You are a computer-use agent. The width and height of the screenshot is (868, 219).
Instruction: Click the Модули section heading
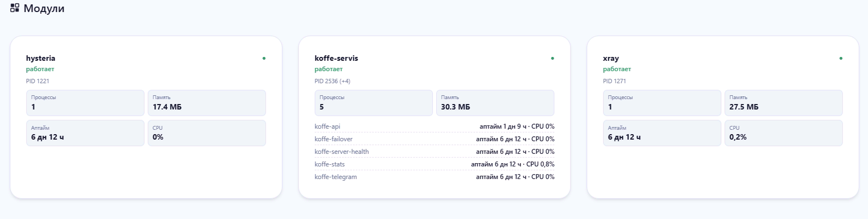[x=44, y=8]
